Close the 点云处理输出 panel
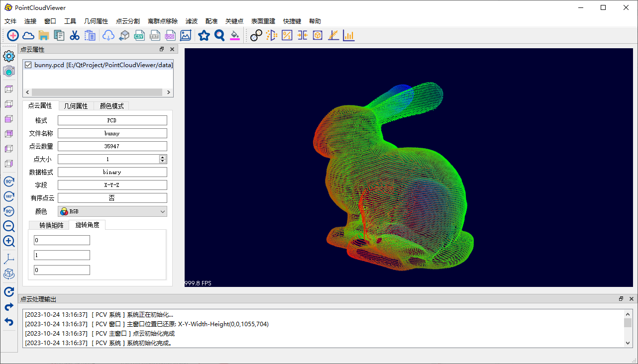 [x=632, y=299]
